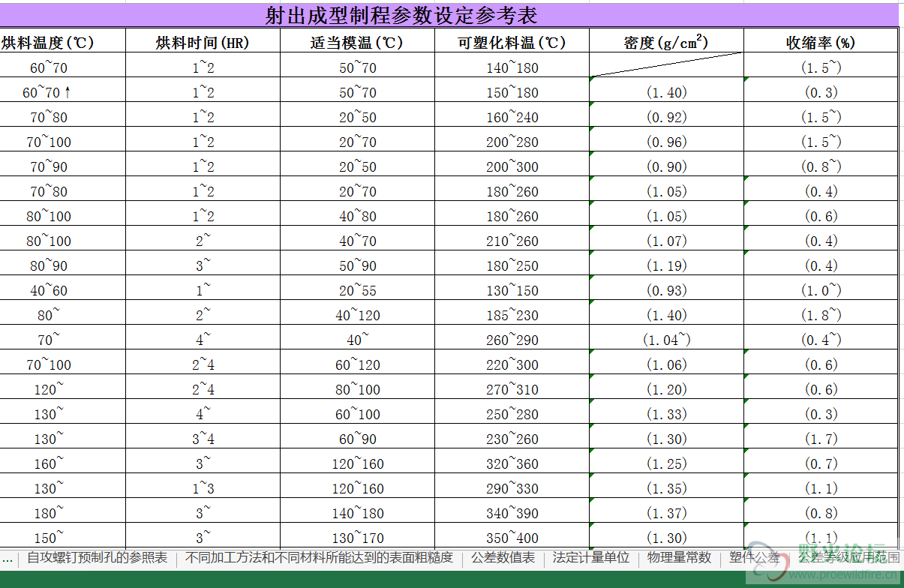Open the 公差数值表 sheet tab
The image size is (904, 588).
click(x=503, y=558)
